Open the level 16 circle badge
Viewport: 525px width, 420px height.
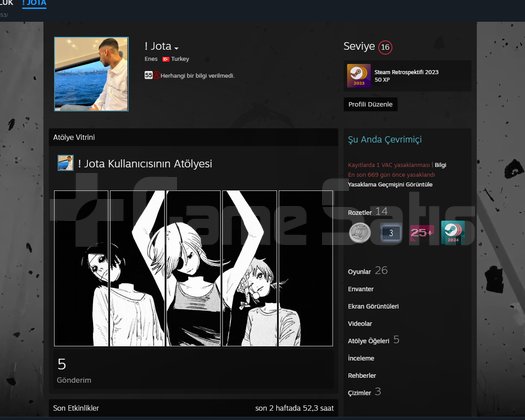(x=385, y=47)
